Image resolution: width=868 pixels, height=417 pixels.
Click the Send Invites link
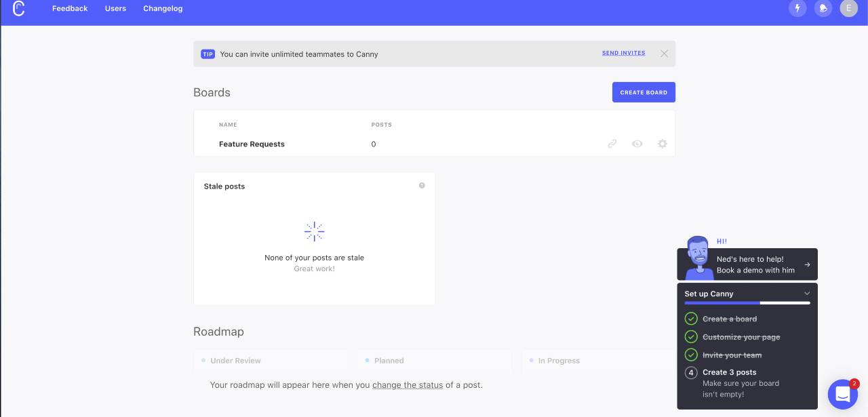[624, 53]
